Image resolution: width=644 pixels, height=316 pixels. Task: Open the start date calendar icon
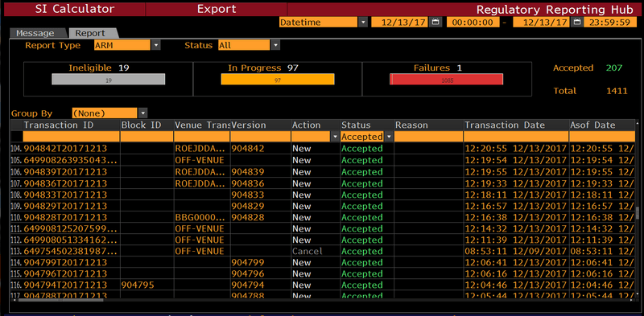pyautogui.click(x=435, y=23)
